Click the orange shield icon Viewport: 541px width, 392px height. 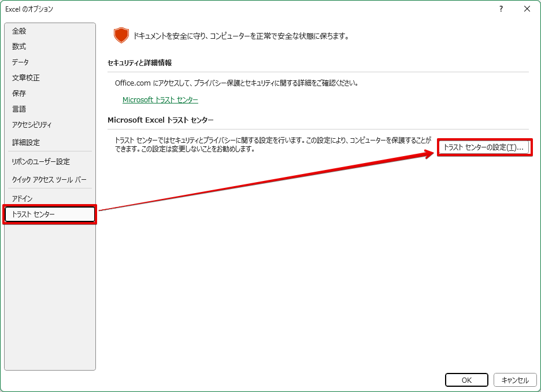(121, 35)
